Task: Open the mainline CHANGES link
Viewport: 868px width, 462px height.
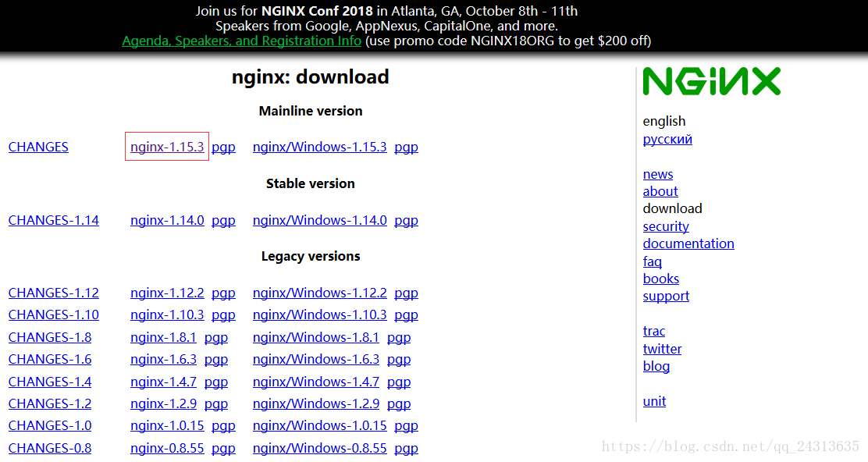Action: (38, 147)
